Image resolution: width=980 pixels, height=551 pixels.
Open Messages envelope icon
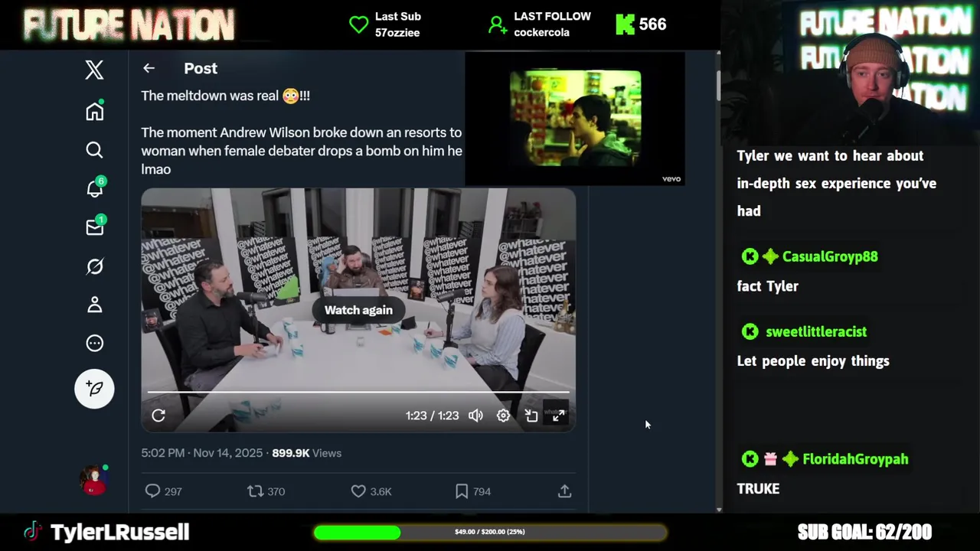point(94,227)
